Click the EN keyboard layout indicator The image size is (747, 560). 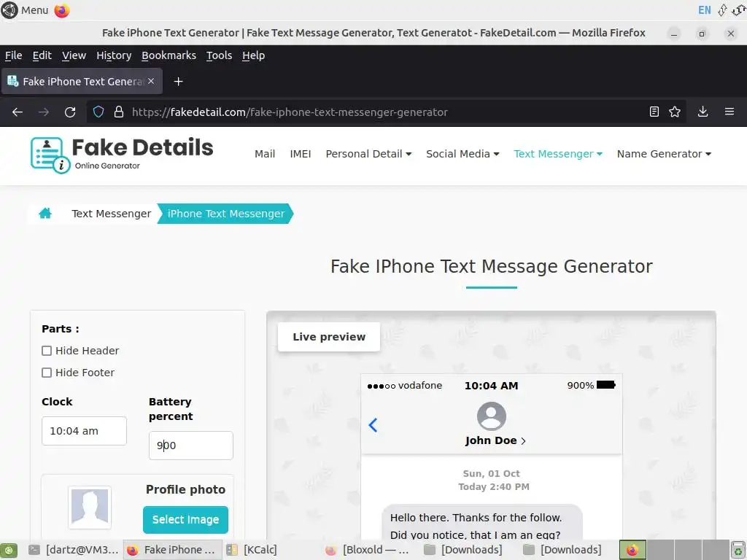pyautogui.click(x=704, y=10)
